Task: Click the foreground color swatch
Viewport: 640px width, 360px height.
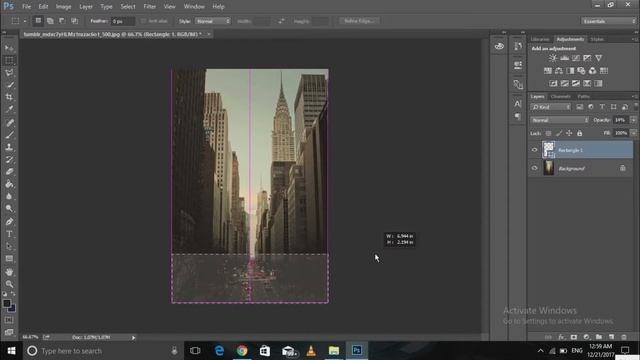Action: pos(6,304)
